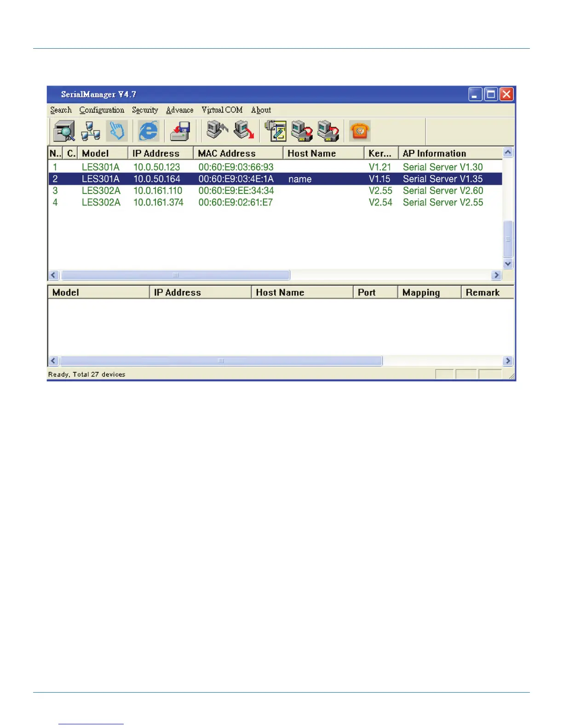The image size is (563, 728).
Task: Sort device list by Host Name header
Action: tap(323, 153)
